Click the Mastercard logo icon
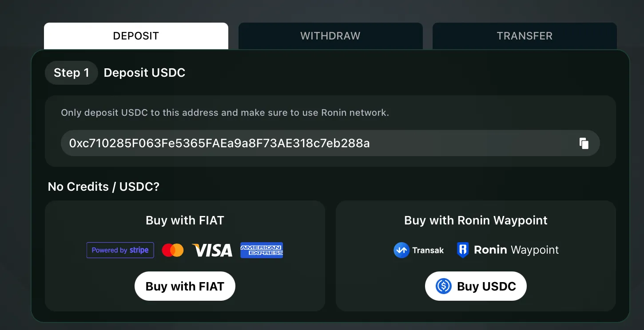Image resolution: width=644 pixels, height=330 pixels. click(173, 250)
